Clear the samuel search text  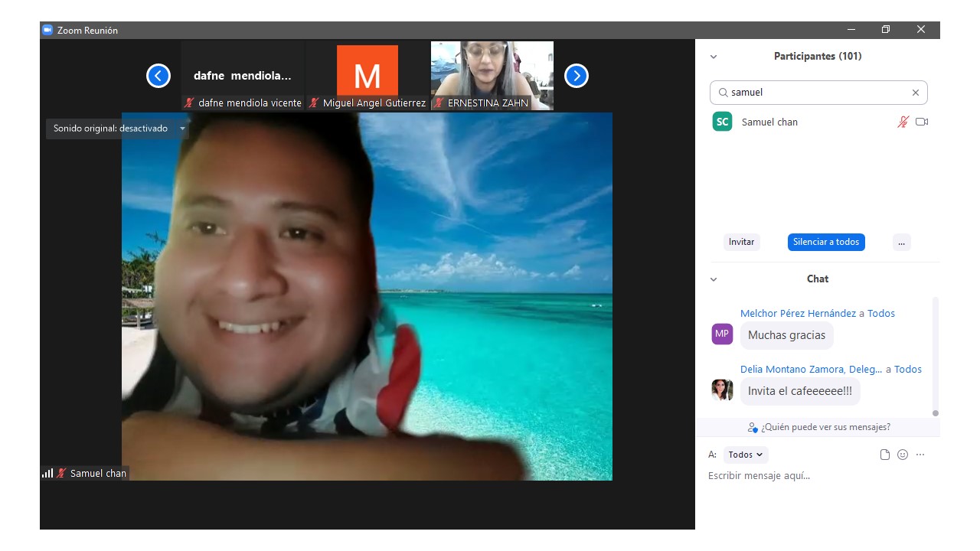click(x=916, y=93)
